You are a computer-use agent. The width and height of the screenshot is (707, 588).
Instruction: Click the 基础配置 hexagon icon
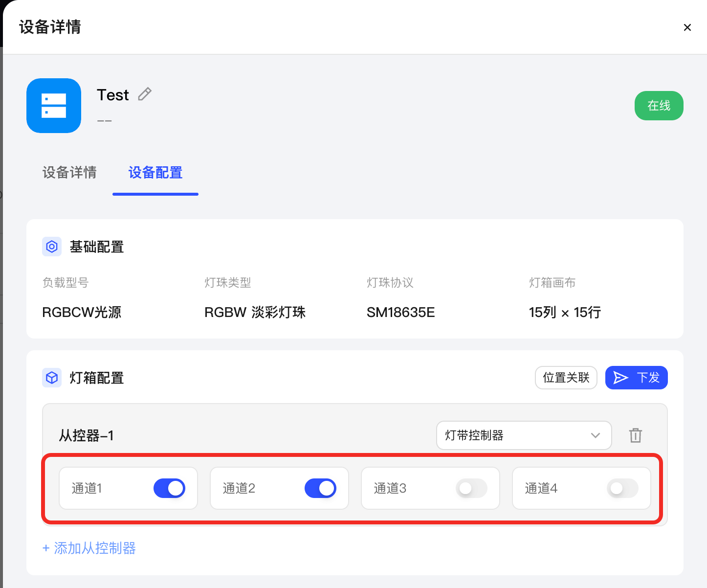click(52, 247)
